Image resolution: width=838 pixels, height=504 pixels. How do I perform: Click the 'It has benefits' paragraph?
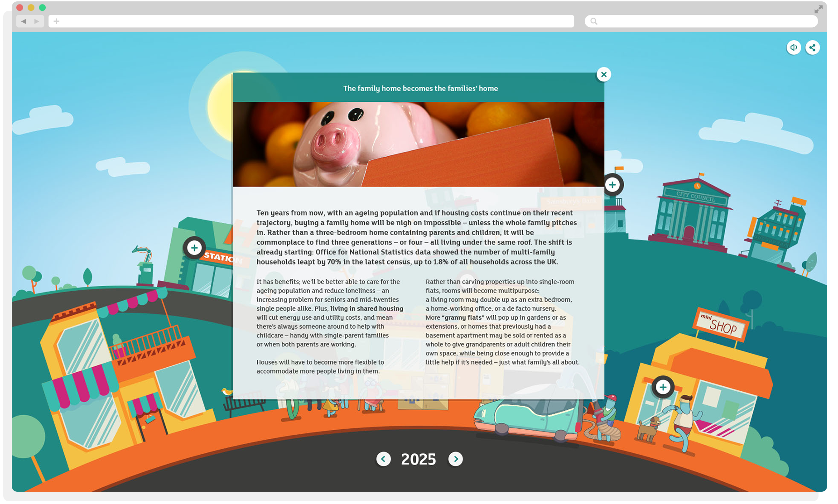[330, 313]
